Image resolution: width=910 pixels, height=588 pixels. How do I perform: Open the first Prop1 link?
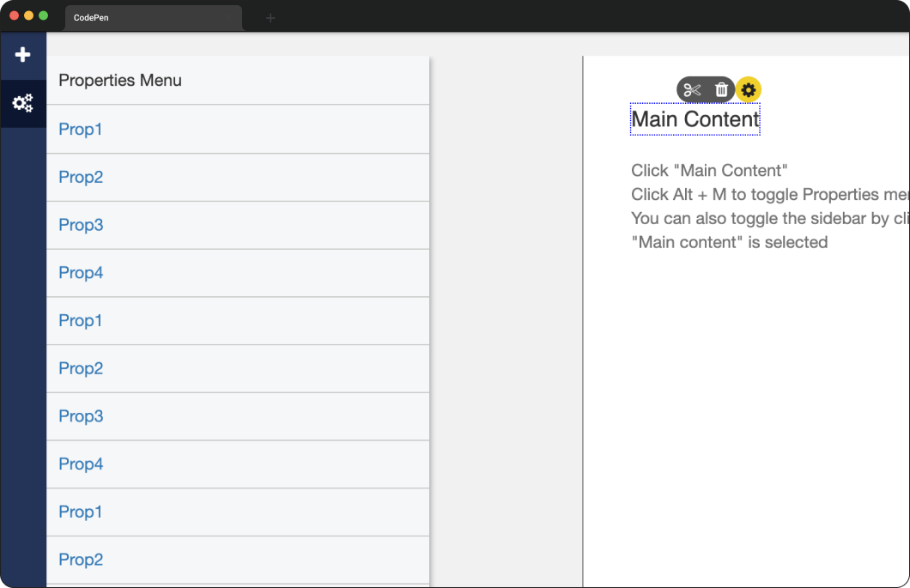[80, 129]
